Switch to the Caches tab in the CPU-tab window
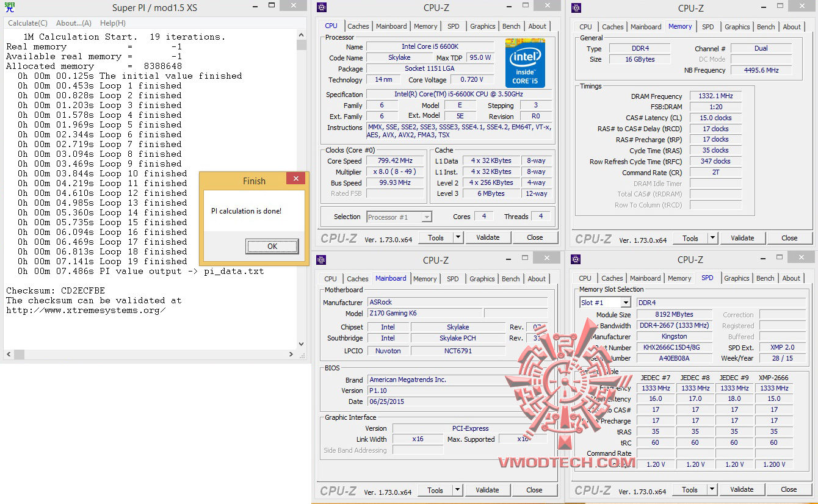 click(x=358, y=26)
